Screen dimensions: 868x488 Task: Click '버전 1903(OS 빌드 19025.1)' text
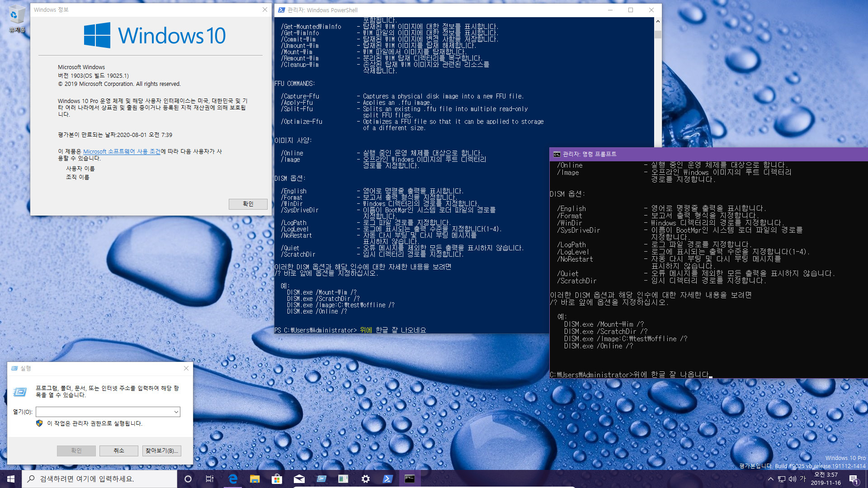pyautogui.click(x=93, y=75)
